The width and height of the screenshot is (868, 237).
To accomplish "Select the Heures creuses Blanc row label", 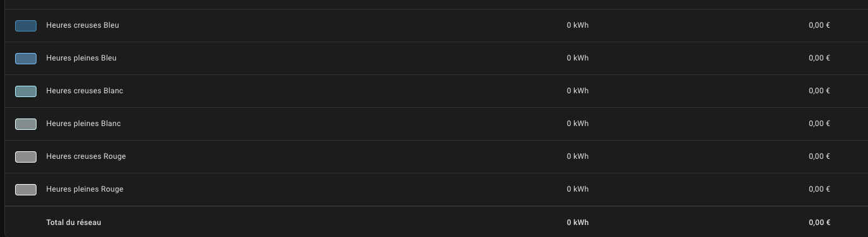I will pyautogui.click(x=84, y=91).
